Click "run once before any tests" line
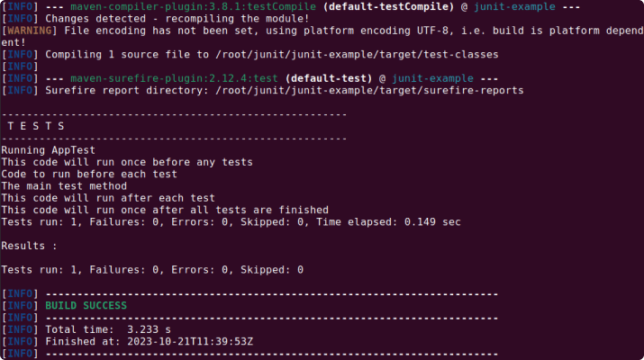 click(x=127, y=161)
